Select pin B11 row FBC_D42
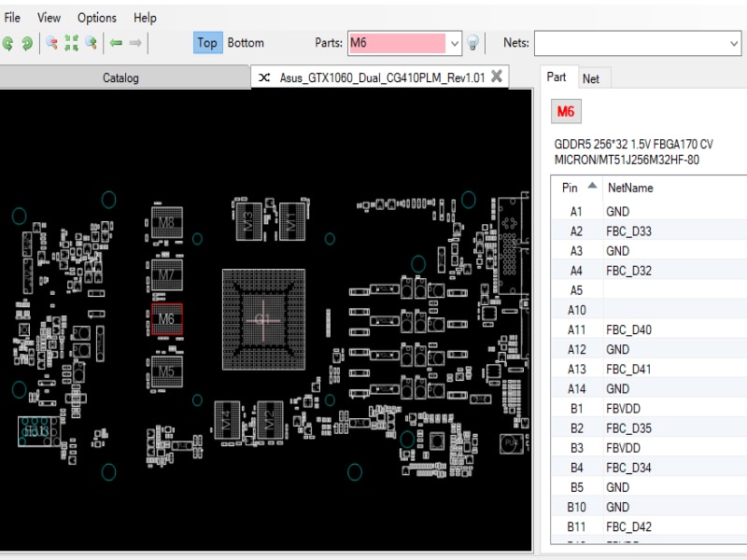 pos(649,526)
